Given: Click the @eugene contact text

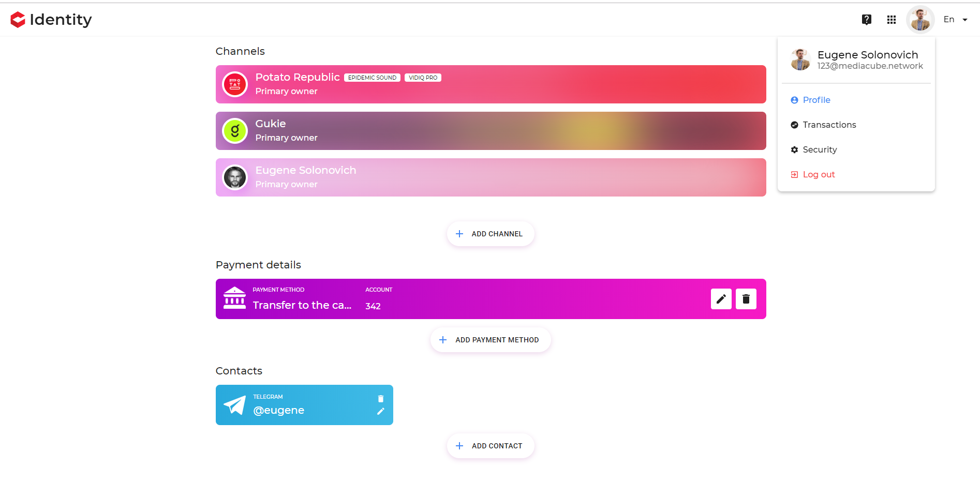Looking at the screenshot, I should pyautogui.click(x=278, y=410).
